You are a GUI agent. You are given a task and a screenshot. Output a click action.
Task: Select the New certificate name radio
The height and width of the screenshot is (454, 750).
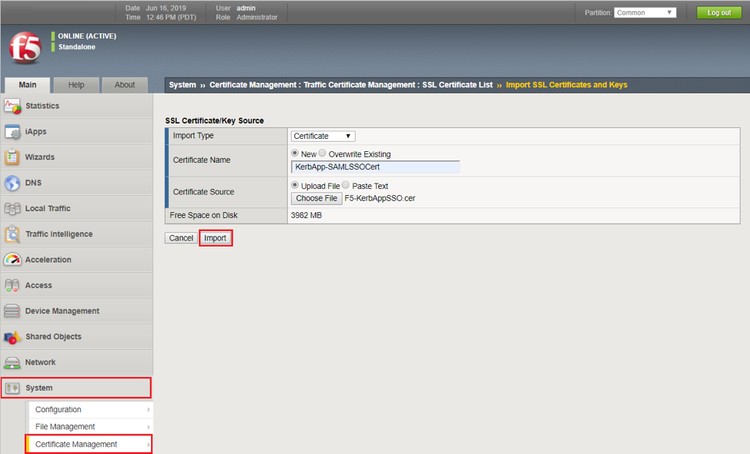[295, 153]
